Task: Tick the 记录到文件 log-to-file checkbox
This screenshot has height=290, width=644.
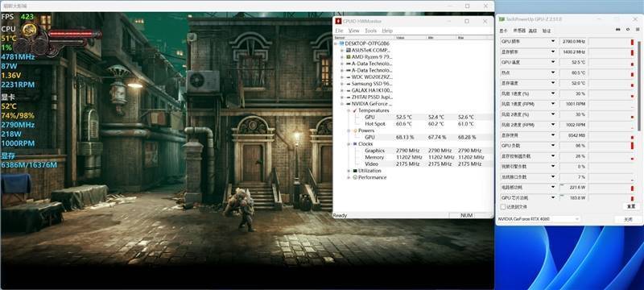Action: 502,206
